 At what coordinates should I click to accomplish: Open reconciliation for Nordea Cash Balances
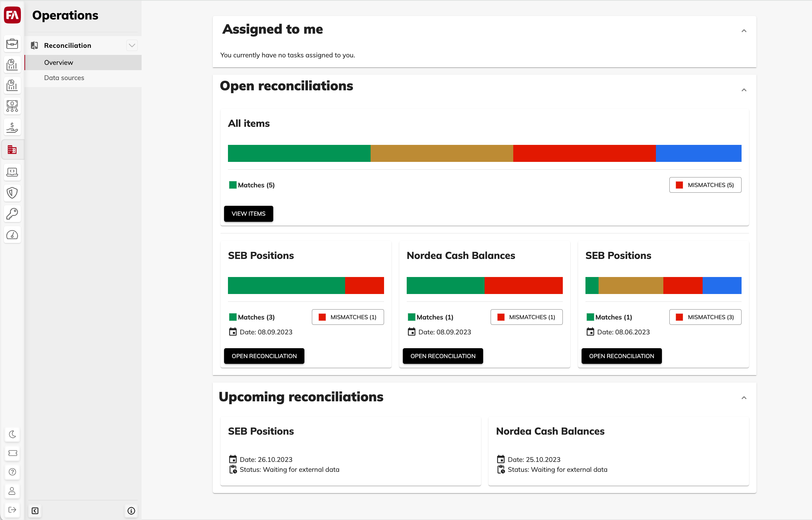pyautogui.click(x=443, y=356)
